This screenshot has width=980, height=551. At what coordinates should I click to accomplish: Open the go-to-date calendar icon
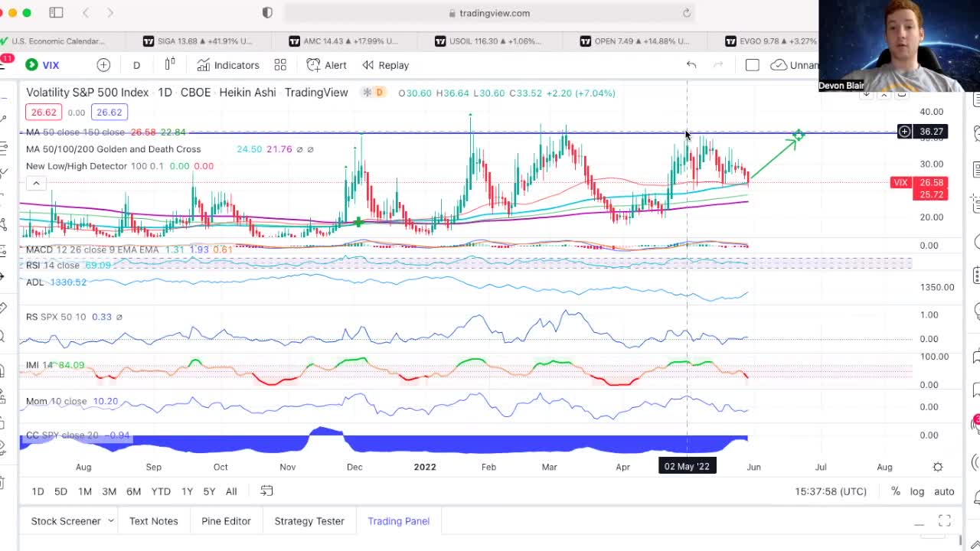(x=266, y=491)
